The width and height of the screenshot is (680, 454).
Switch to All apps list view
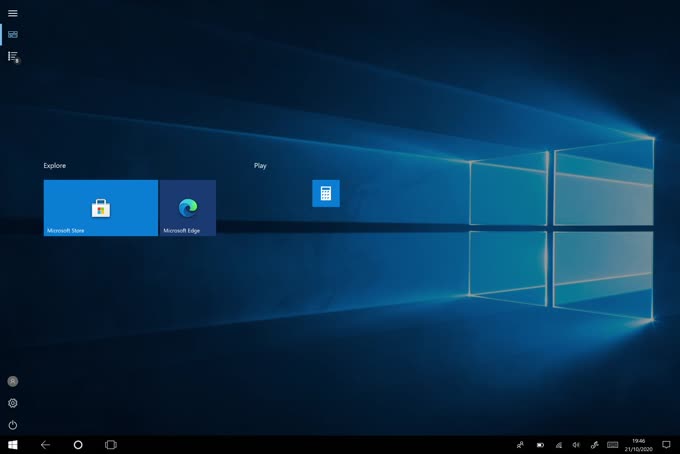[13, 56]
